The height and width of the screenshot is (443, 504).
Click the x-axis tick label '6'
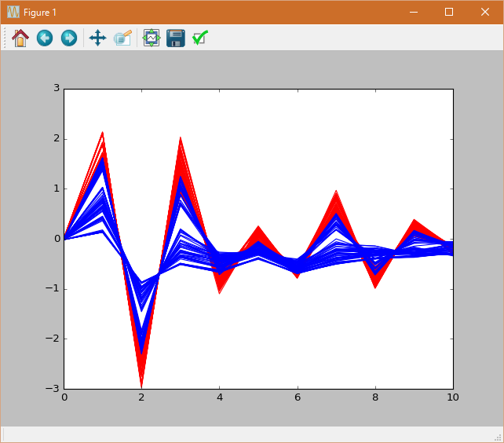[x=298, y=397]
